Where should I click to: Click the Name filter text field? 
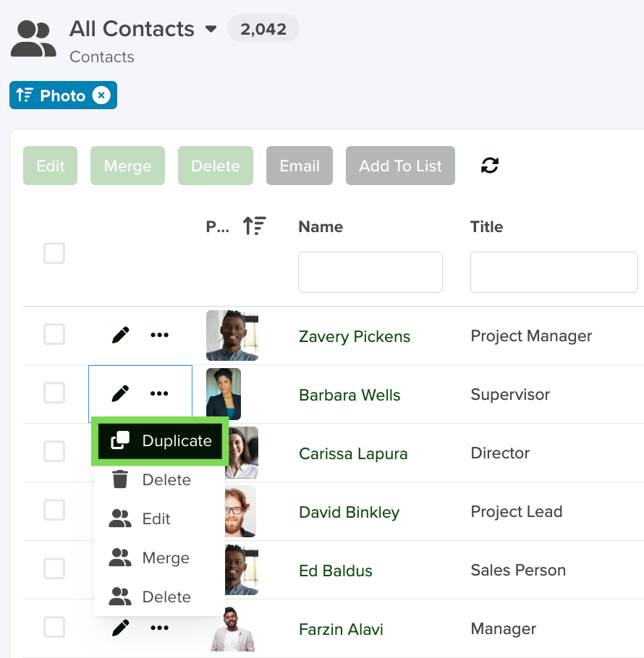(370, 273)
